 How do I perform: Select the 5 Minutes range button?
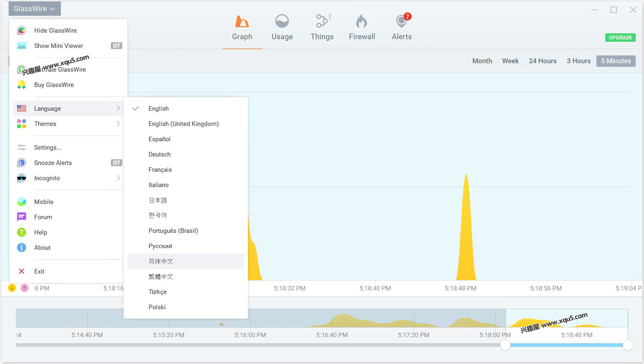tap(616, 61)
